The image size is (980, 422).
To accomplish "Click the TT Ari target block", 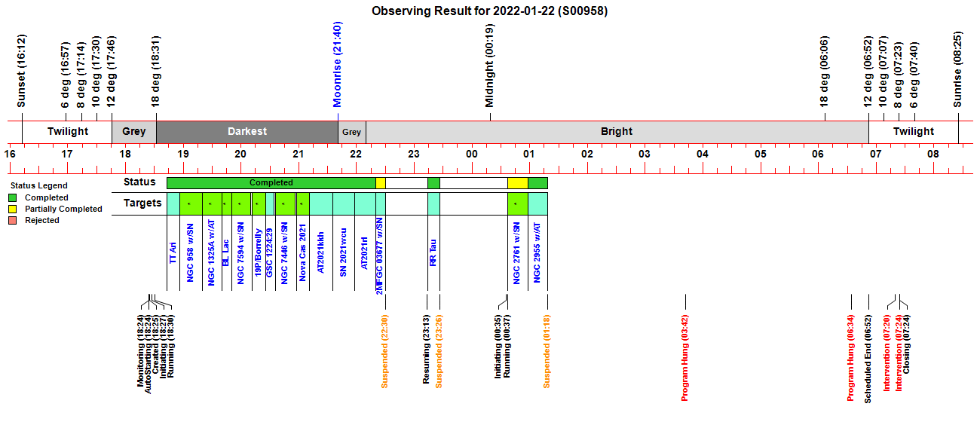I will tap(173, 203).
